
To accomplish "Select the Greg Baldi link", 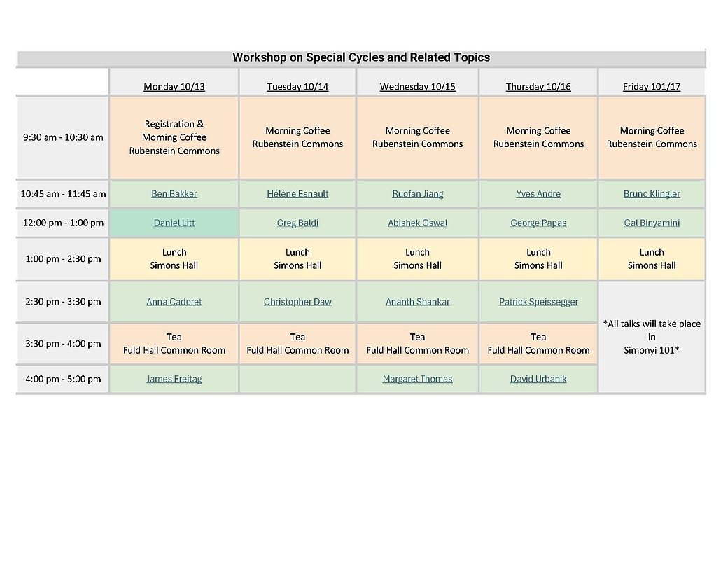I will 297,223.
